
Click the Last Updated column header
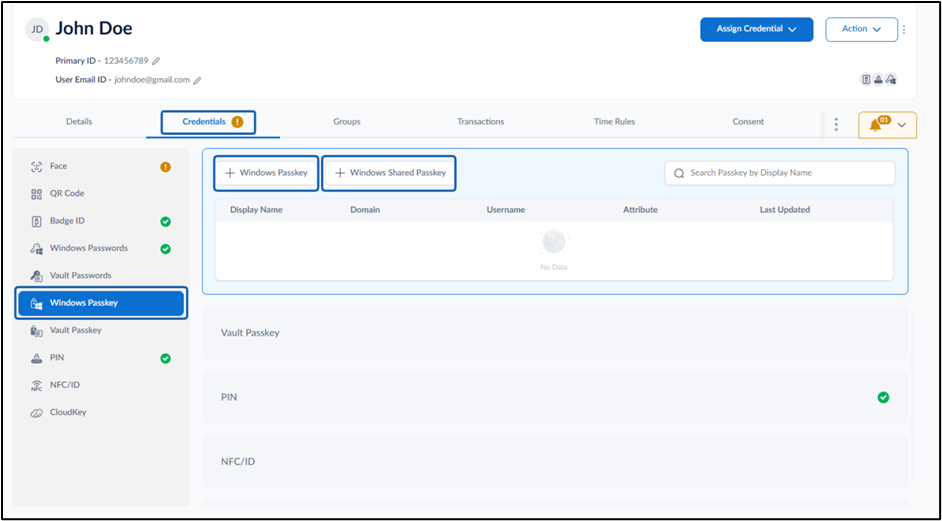[785, 210]
